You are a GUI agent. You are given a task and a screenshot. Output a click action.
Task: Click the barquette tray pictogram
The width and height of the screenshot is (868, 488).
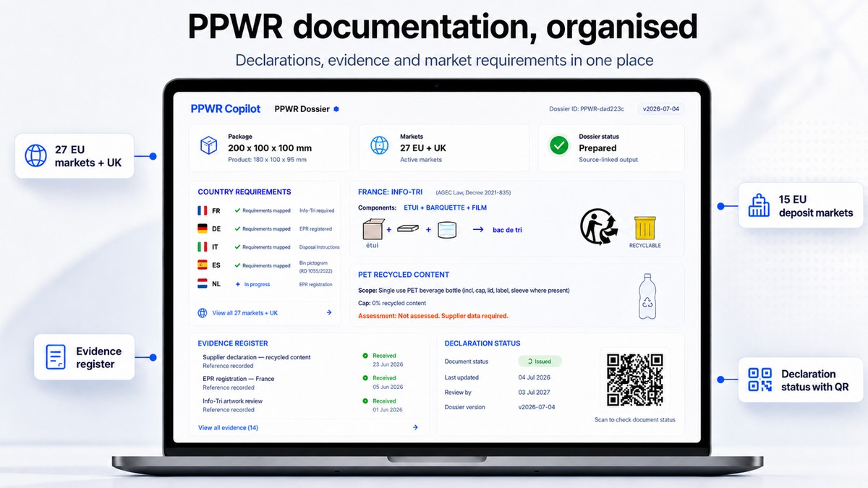tap(409, 228)
